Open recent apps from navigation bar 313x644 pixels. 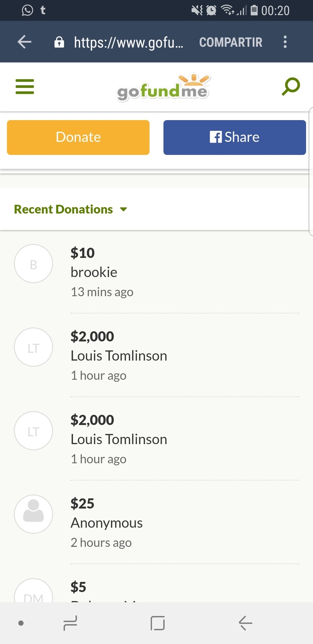[x=70, y=623]
